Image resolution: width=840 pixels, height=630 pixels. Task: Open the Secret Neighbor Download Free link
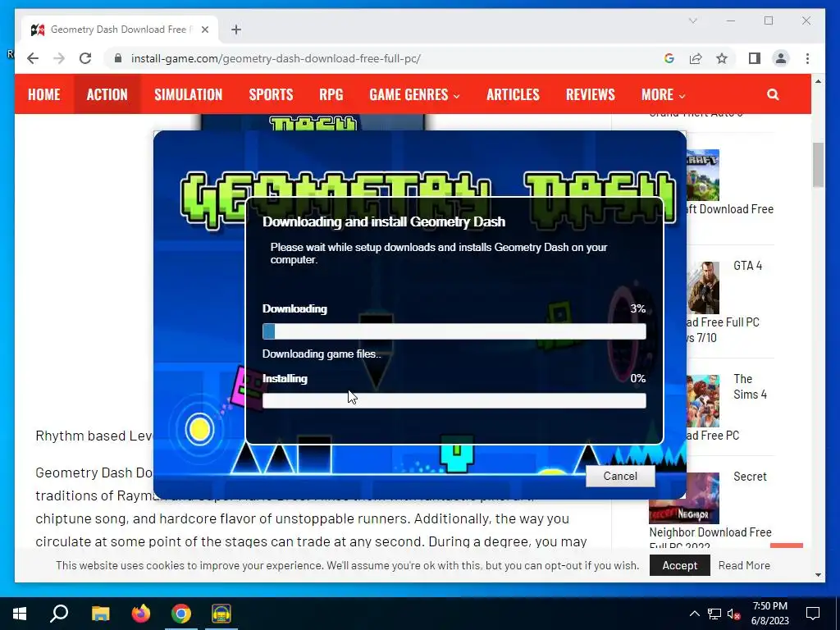click(710, 532)
